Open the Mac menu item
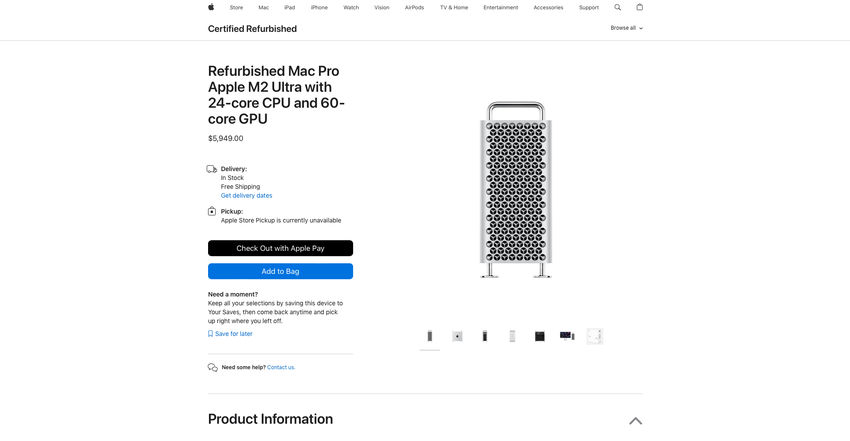Viewport: 850px width, 441px height. [263, 7]
